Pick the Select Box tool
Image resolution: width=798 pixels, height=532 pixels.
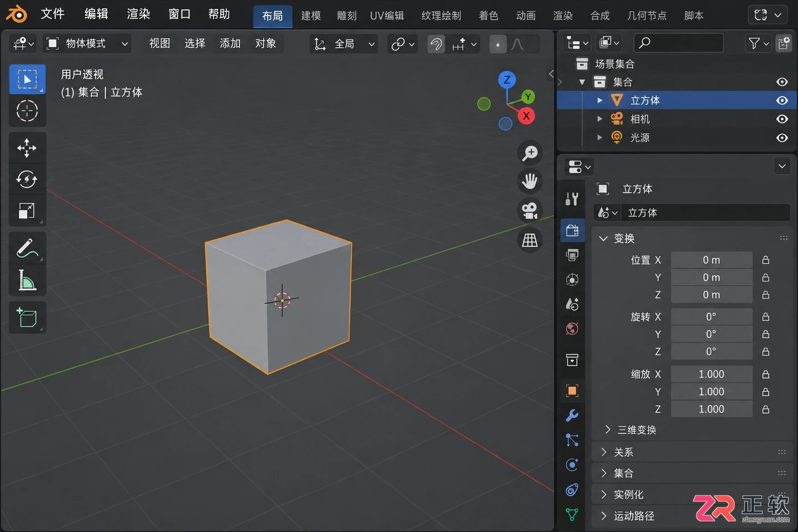(27, 79)
